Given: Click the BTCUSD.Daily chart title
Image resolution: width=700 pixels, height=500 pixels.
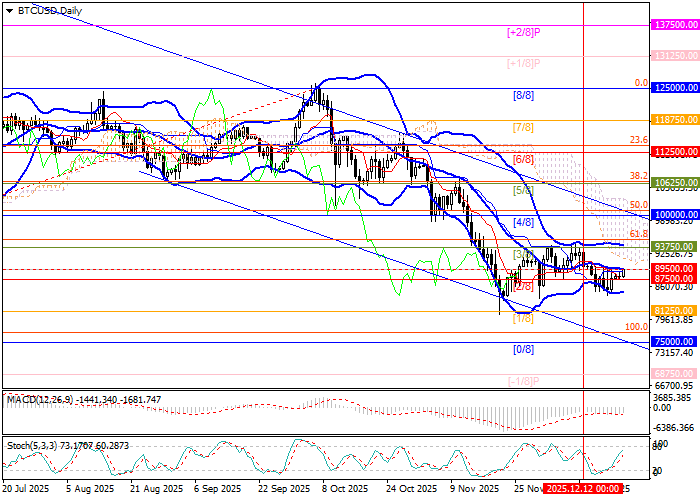Looking at the screenshot, I should point(50,10).
